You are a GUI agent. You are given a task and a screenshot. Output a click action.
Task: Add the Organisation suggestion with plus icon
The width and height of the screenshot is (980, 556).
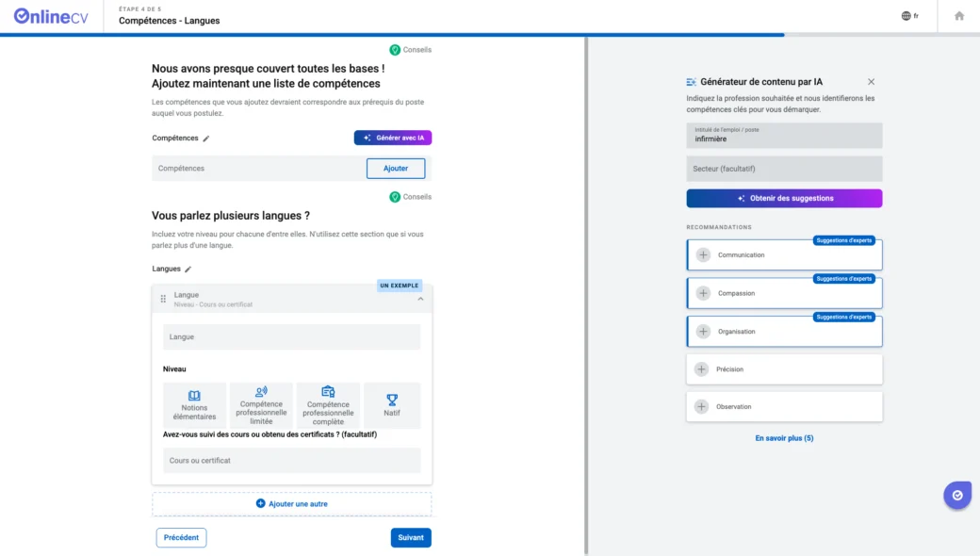[x=703, y=332]
